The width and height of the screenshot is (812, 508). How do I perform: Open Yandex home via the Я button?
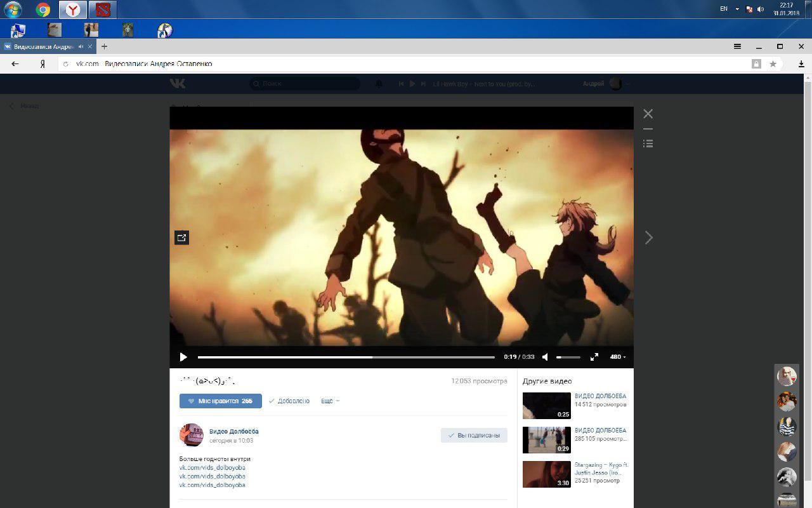tap(43, 63)
